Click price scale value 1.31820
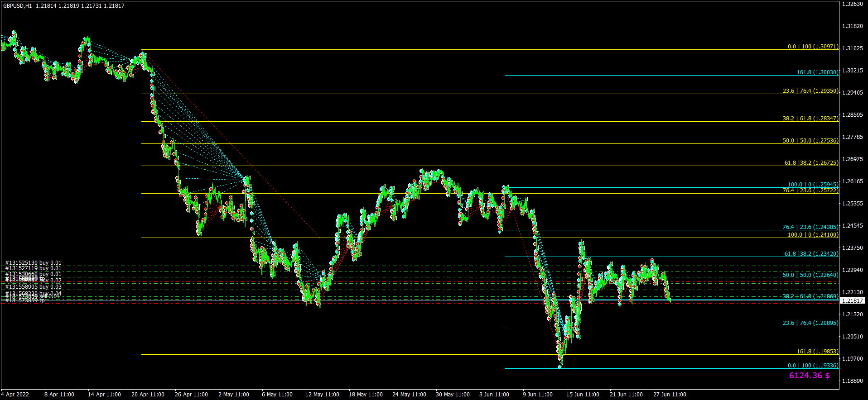 tap(852, 26)
